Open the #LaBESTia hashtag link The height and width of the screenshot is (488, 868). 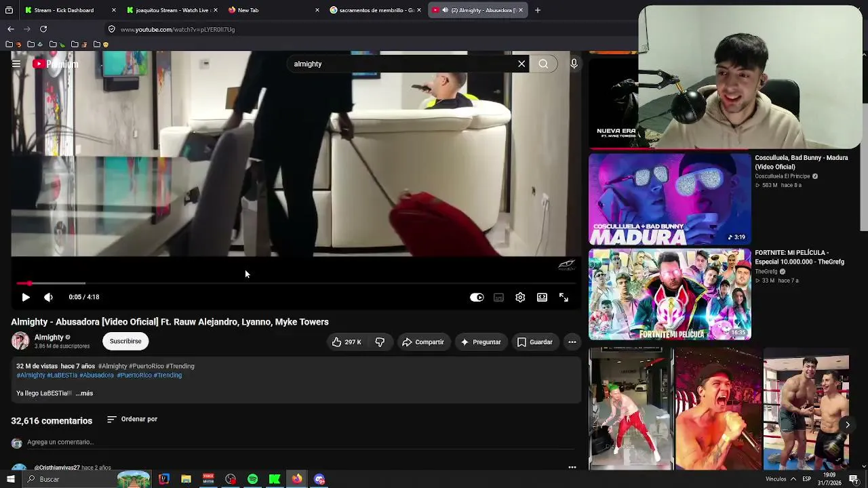(62, 375)
